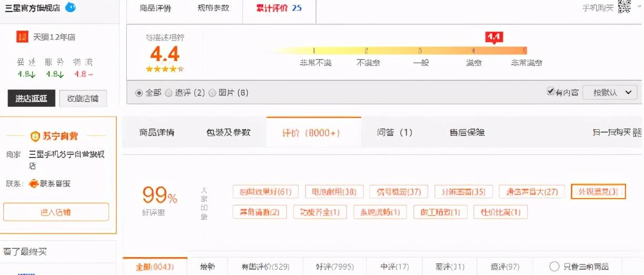This screenshot has width=644, height=275.
Task: Click the orange star rating under 4.4
Action: point(164,69)
